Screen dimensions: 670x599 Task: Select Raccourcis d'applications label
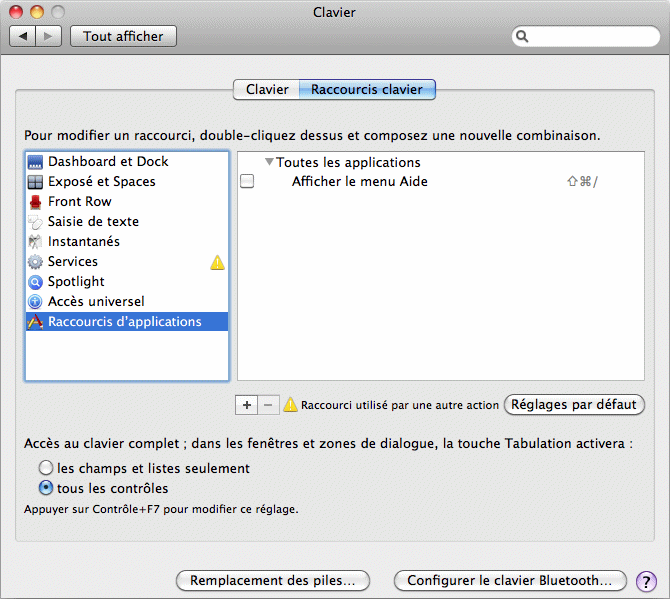click(x=124, y=321)
